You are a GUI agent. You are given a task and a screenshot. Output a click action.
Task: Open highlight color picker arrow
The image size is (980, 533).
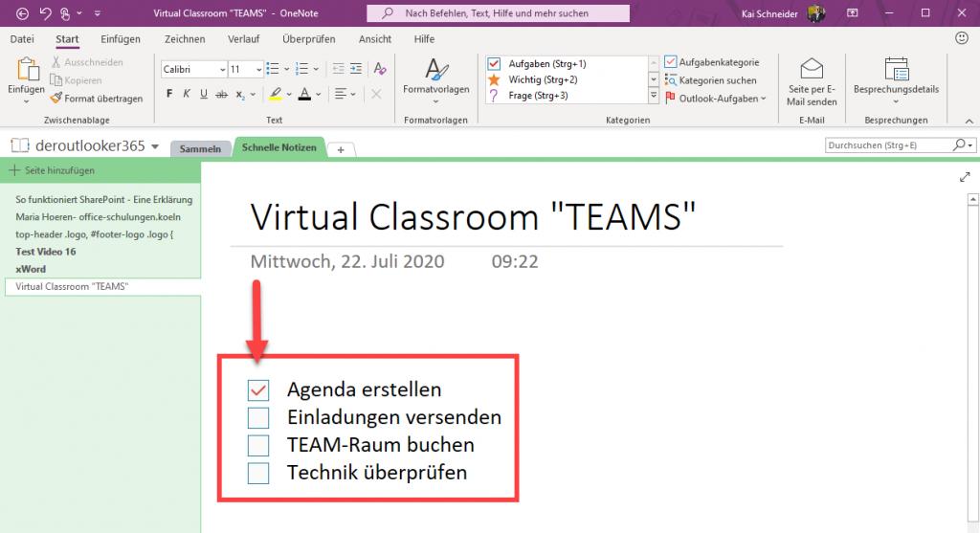point(289,95)
